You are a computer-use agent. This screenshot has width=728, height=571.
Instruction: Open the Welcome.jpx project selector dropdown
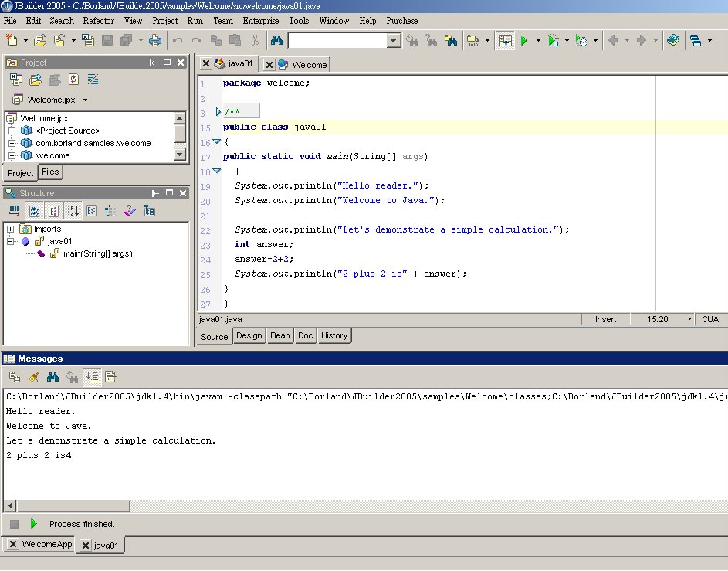pyautogui.click(x=85, y=100)
